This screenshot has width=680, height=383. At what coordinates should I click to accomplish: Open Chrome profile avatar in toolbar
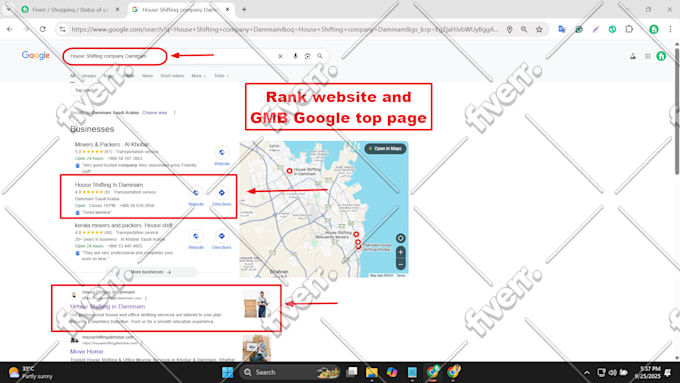pyautogui.click(x=654, y=29)
